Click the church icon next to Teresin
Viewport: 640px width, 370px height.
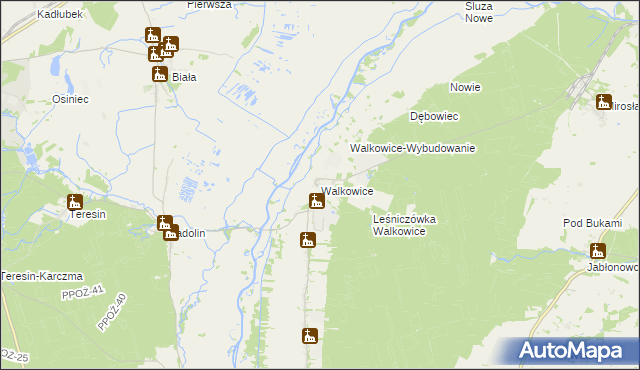[x=75, y=202]
